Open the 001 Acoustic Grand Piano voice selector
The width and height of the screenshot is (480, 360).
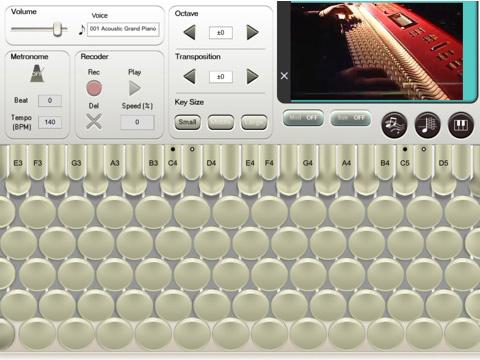tap(123, 29)
